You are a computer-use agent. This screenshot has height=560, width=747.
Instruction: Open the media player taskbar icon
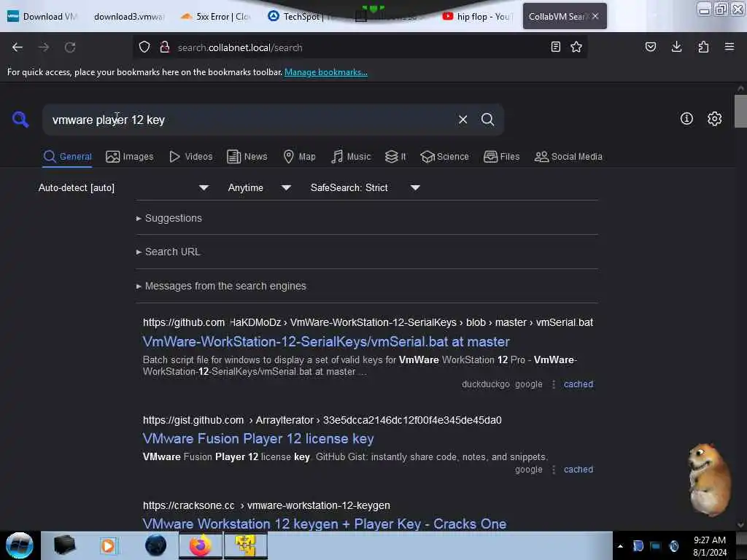pos(108,545)
